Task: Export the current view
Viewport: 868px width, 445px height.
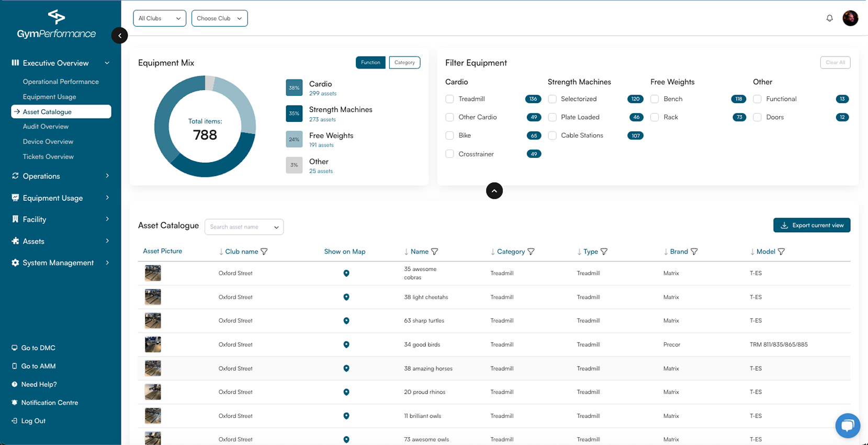Action: [812, 225]
